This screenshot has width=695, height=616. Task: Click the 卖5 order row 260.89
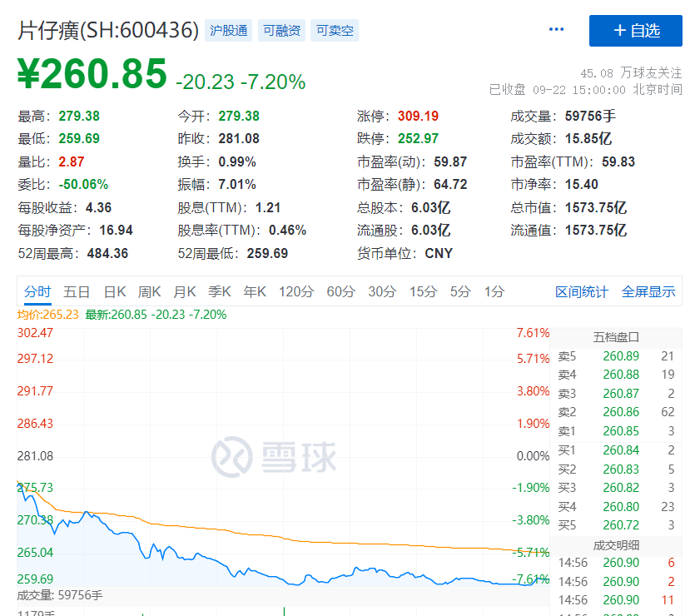coord(616,356)
